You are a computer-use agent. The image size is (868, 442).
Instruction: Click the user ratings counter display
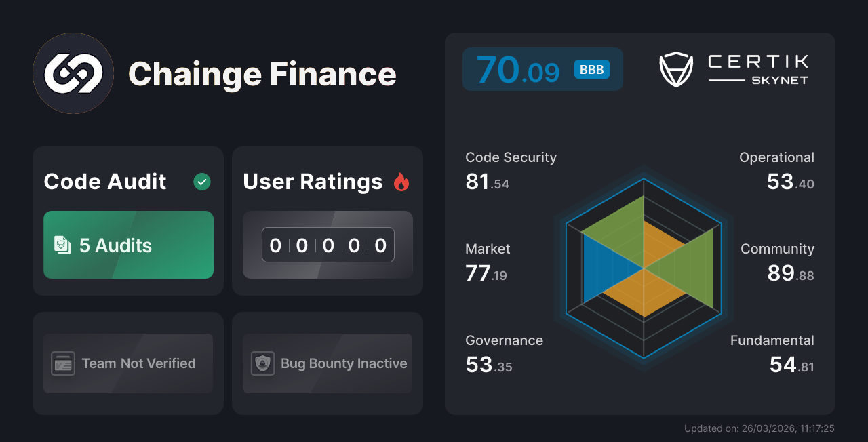pyautogui.click(x=327, y=245)
